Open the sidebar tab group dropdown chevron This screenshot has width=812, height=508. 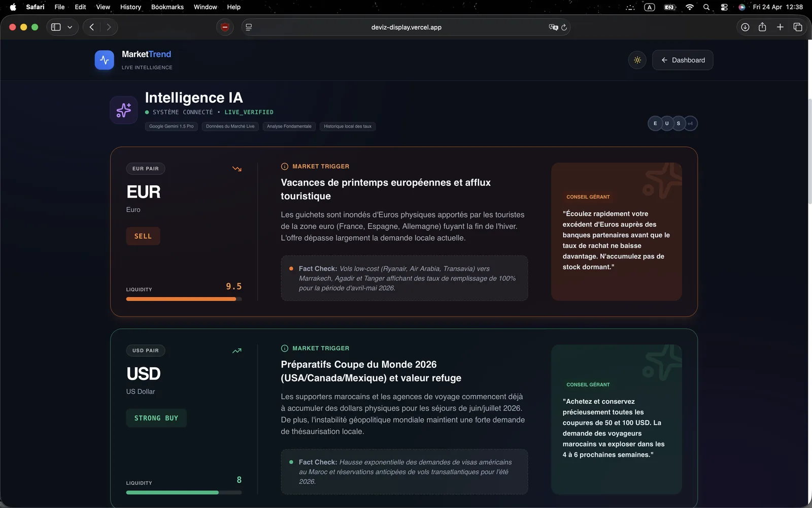(70, 27)
